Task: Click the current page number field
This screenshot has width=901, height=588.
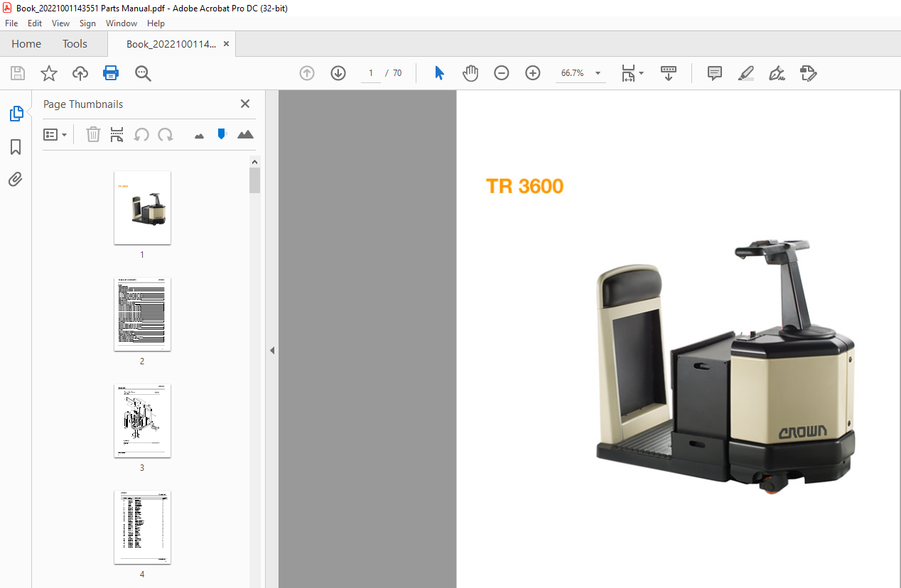Action: (370, 73)
